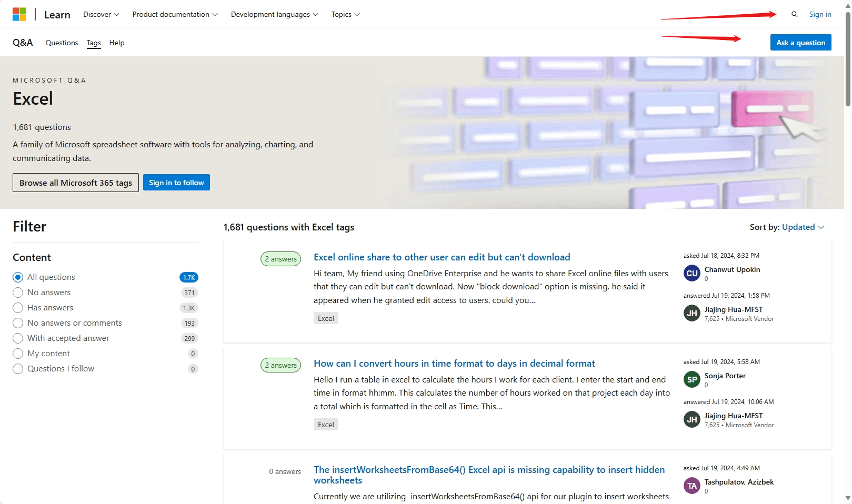Click the 2 answers badge on first question
The height and width of the screenshot is (504, 852).
(x=280, y=259)
